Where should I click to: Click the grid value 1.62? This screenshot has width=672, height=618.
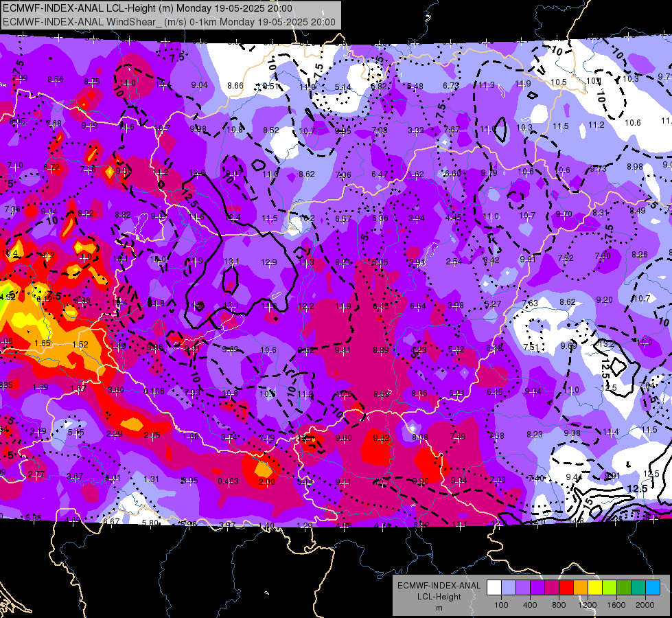tap(416, 174)
